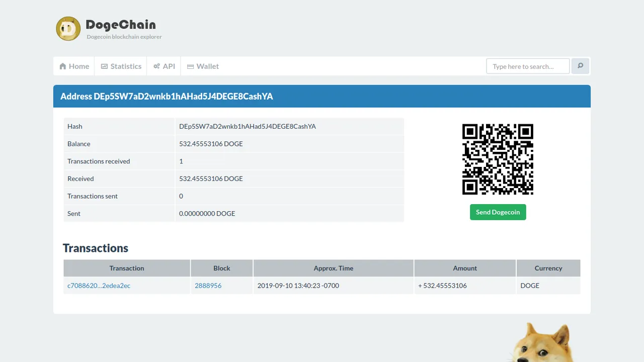The height and width of the screenshot is (362, 644).
Task: Click the Transactions section heading
Action: pyautogui.click(x=96, y=248)
